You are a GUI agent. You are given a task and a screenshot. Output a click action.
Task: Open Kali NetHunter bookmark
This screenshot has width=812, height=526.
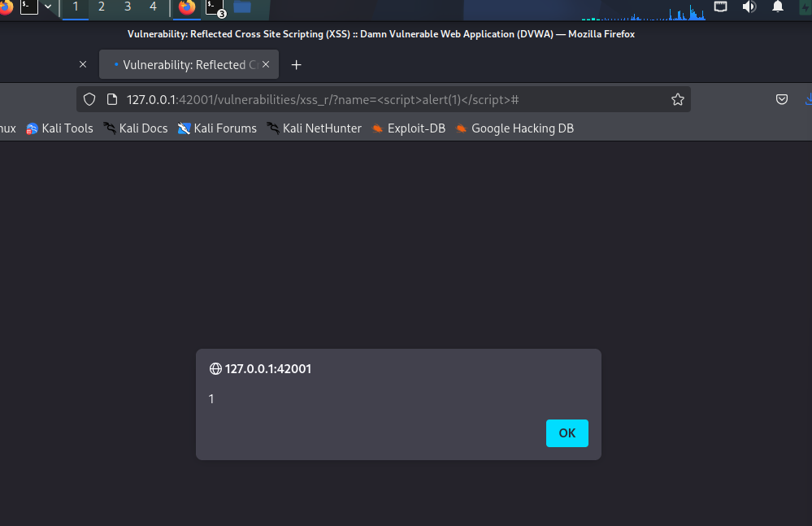coord(314,128)
